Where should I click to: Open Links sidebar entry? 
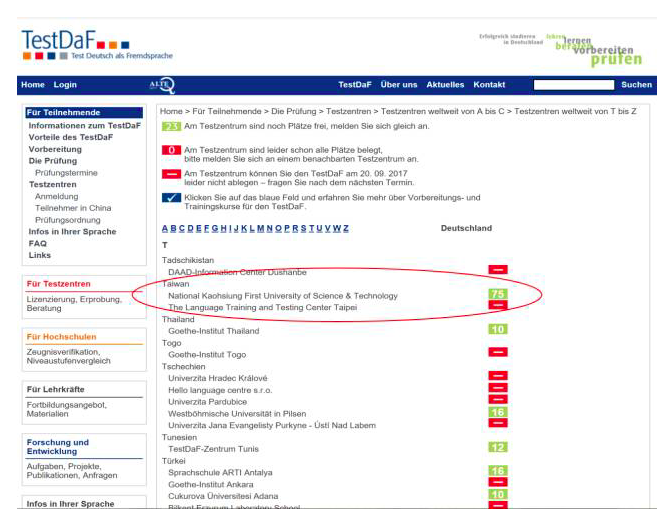click(x=40, y=255)
